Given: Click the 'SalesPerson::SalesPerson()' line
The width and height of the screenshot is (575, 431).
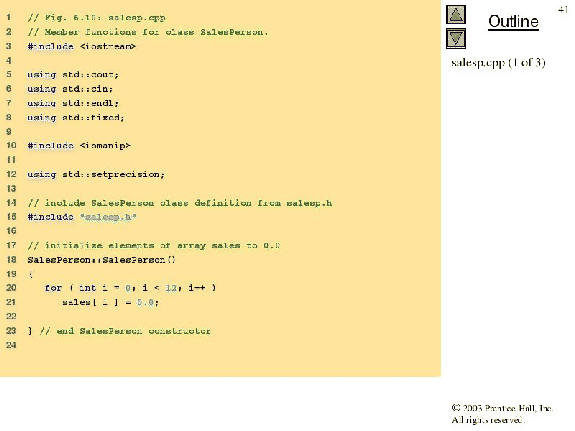Looking at the screenshot, I should [102, 260].
